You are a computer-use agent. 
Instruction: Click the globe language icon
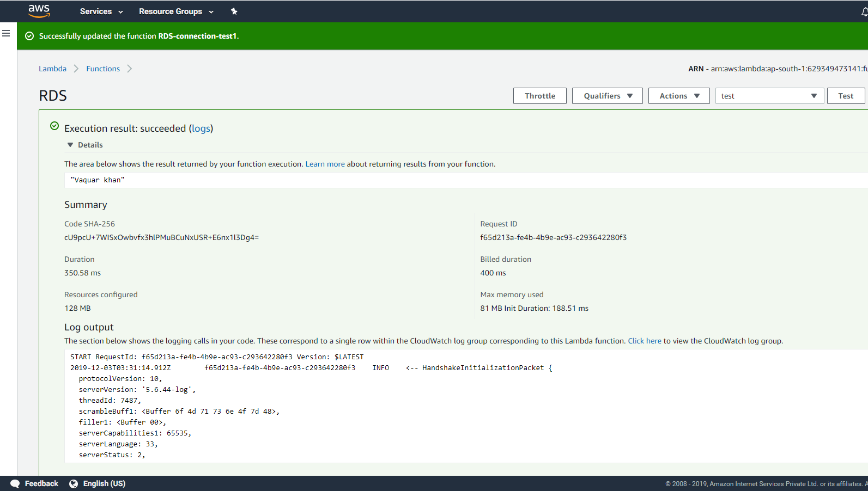[74, 484]
